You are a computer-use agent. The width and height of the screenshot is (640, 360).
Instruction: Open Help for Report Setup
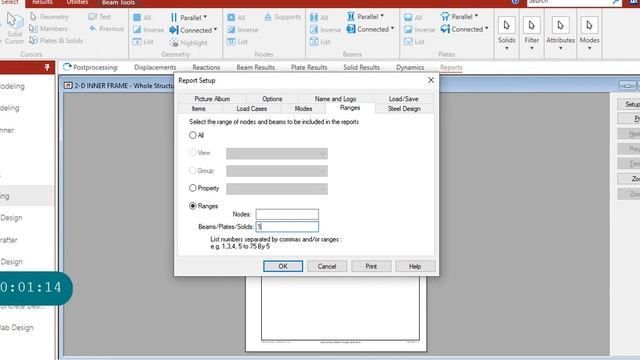coord(415,266)
